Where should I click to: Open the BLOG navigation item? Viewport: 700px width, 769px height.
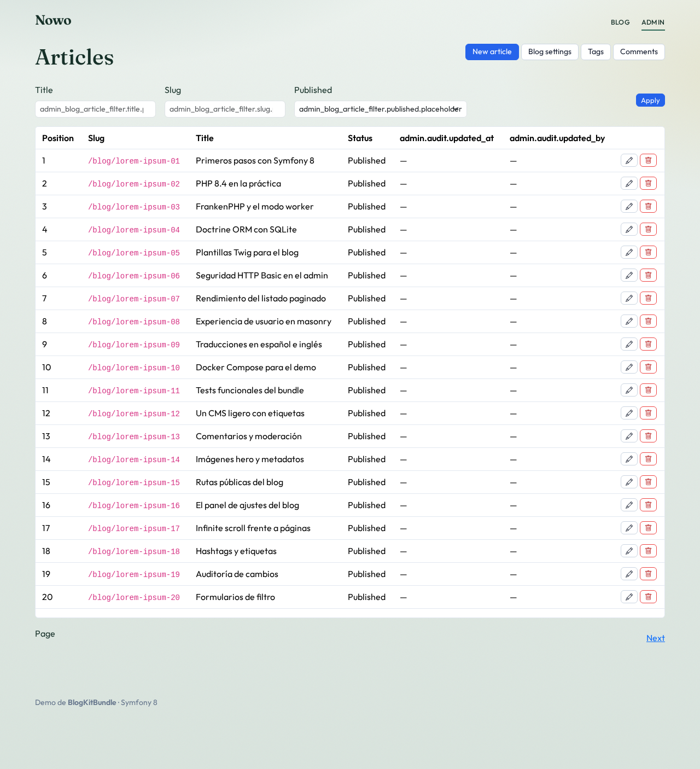tap(620, 22)
